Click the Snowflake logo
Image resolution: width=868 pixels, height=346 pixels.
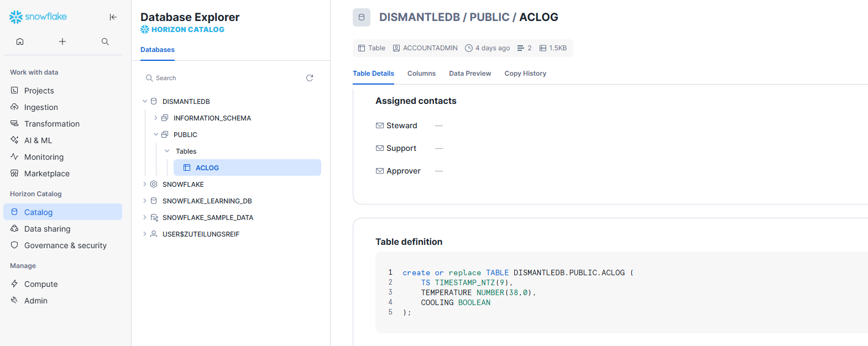(38, 17)
